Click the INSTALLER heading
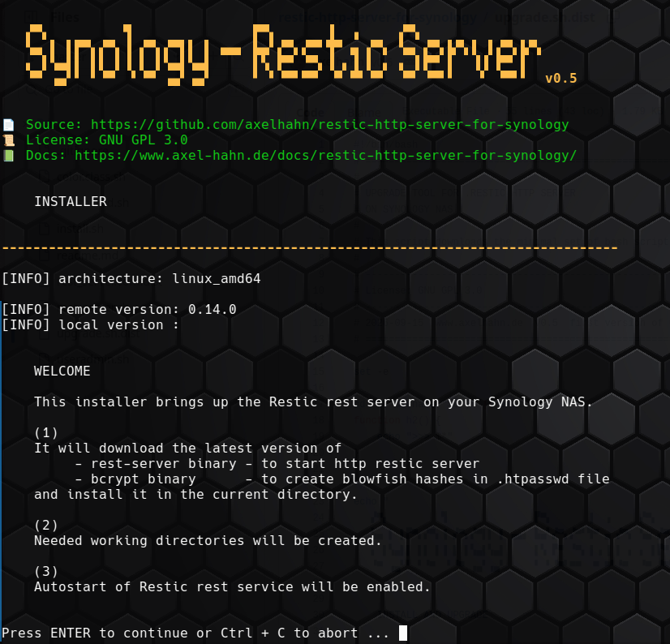This screenshot has width=670, height=644. 71,201
